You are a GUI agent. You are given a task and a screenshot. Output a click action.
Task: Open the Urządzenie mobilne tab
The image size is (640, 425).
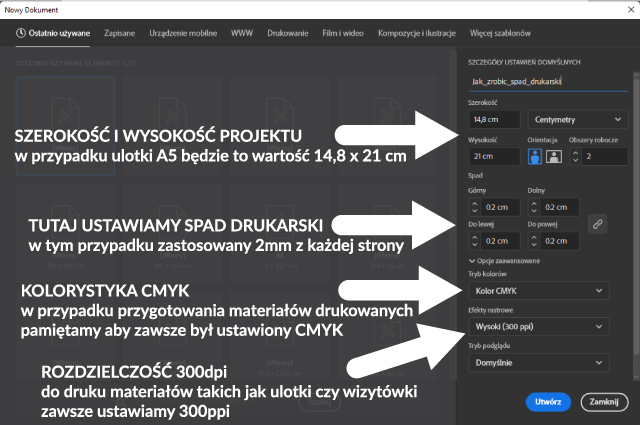[184, 33]
